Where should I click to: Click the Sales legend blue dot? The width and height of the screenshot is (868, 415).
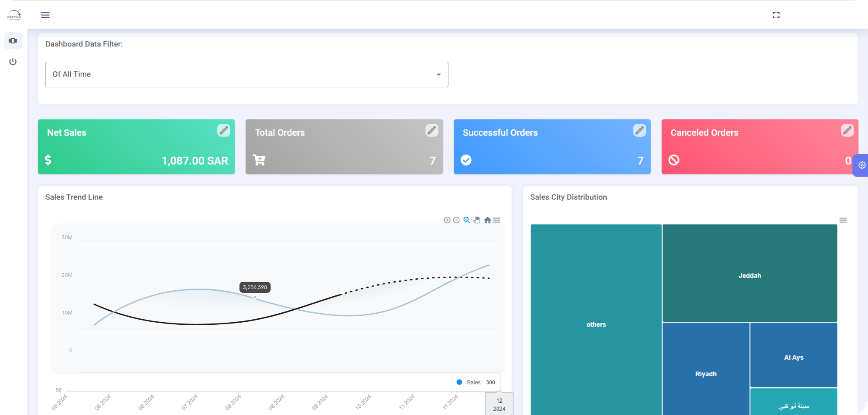[x=459, y=382]
